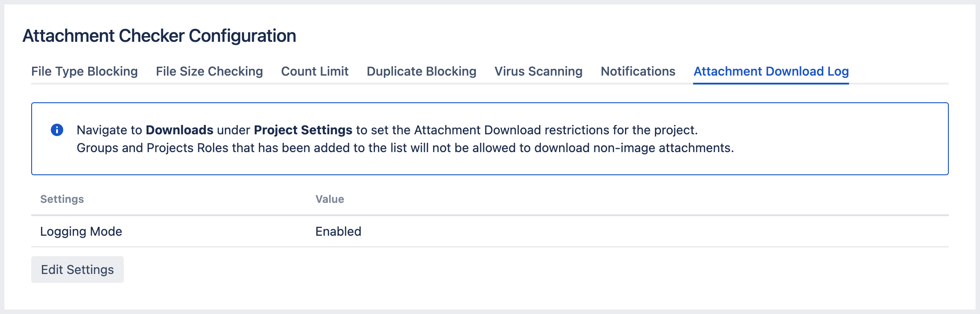Click the active Attachment Download Log tab
This screenshot has height=314, width=980.
tap(771, 71)
